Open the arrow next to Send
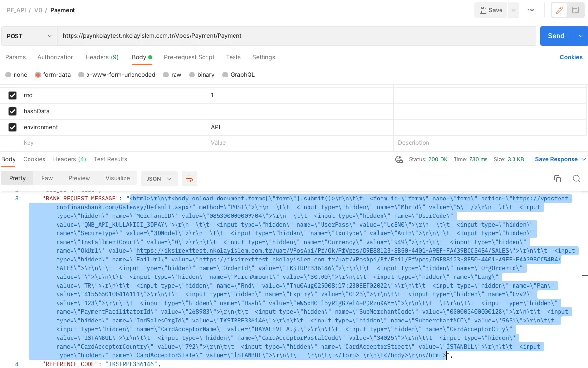588x368 pixels. pos(580,36)
